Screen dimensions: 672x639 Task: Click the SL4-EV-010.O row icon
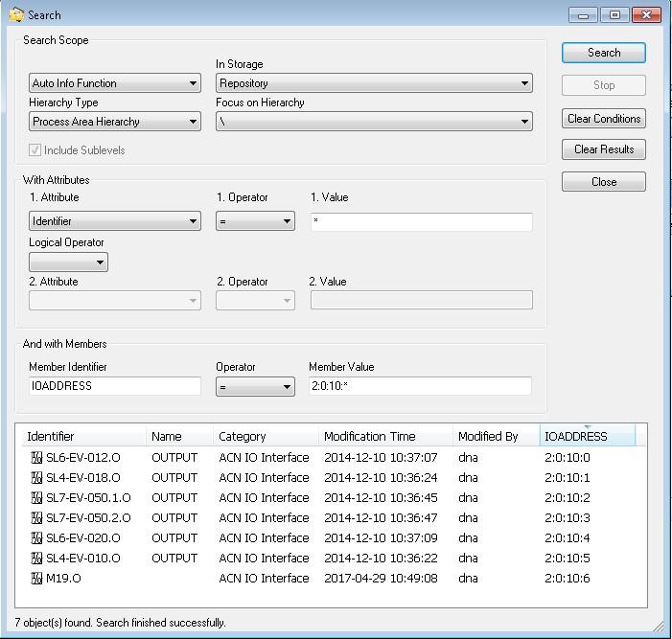[36, 559]
